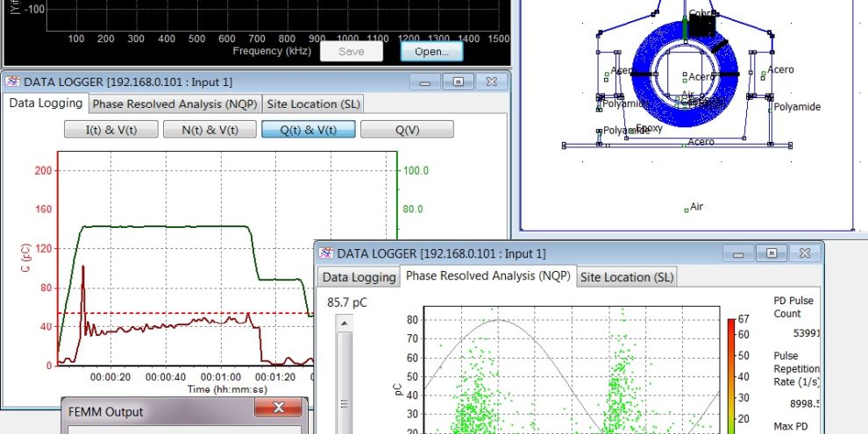Click the up arrow on the pC scale slider

[344, 324]
